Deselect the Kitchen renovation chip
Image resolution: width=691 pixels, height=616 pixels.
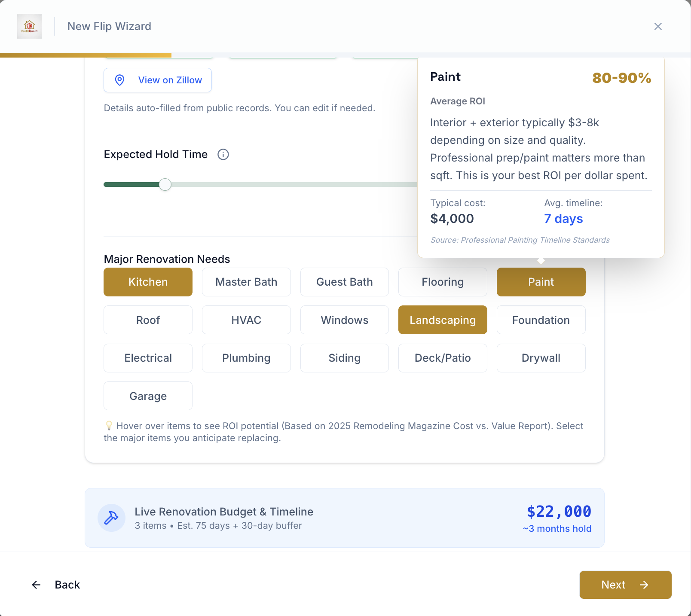point(148,282)
